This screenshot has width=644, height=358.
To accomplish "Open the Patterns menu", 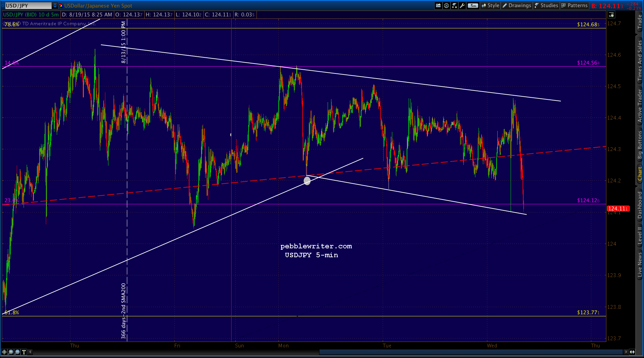I will click(x=574, y=5).
